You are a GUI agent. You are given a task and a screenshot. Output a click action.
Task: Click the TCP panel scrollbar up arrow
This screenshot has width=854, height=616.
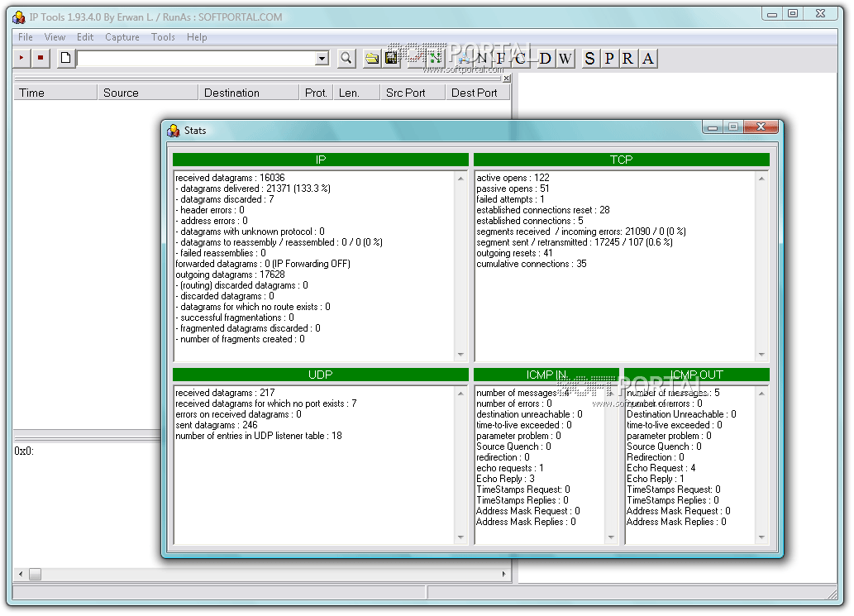coord(761,179)
